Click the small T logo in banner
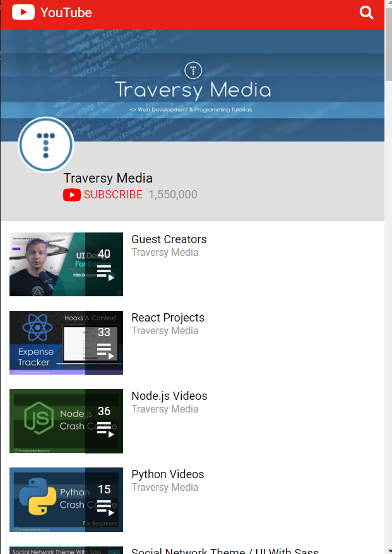Image resolution: width=392 pixels, height=554 pixels. [193, 70]
